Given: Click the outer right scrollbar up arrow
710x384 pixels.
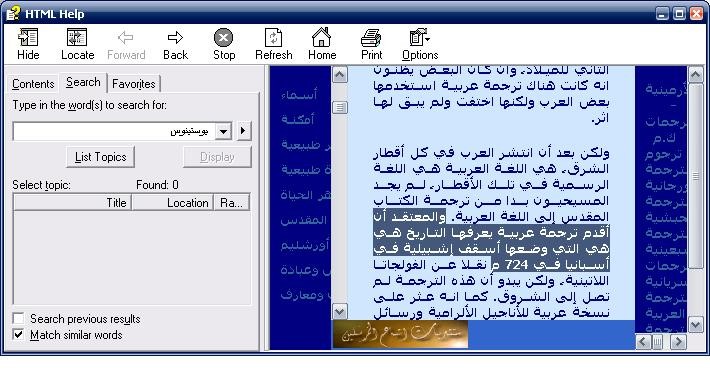Looking at the screenshot, I should click(x=696, y=74).
